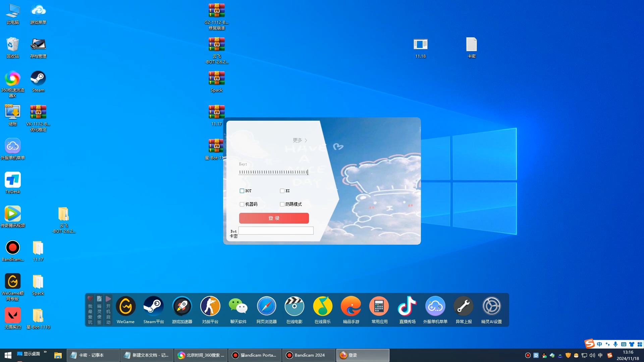Select the WeGame顺网专版 desktop icon

pos(13,287)
